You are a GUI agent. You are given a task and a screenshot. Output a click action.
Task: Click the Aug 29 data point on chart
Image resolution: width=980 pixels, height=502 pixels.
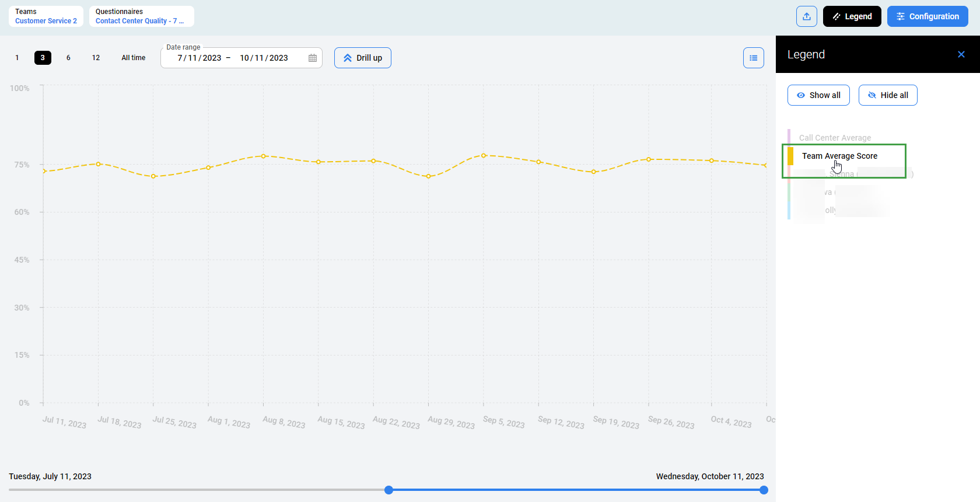(x=428, y=176)
